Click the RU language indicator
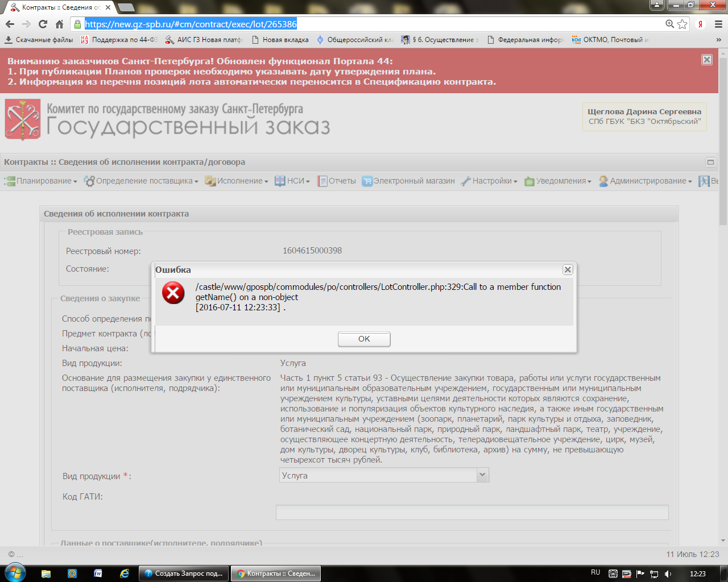The height and width of the screenshot is (582, 728). (x=595, y=572)
